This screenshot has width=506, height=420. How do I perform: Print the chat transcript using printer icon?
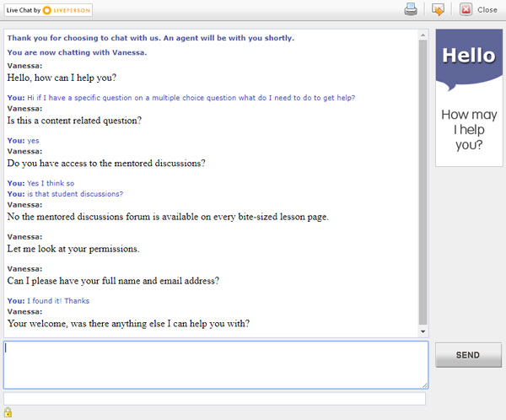411,9
